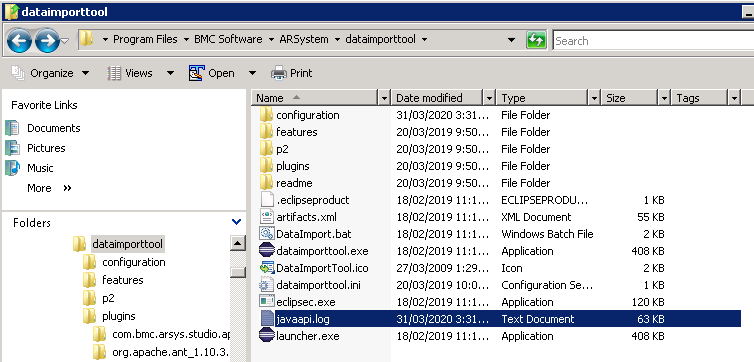Screen dimensions: 754x362
Task: Click the green Refresh button
Action: pyautogui.click(x=537, y=40)
